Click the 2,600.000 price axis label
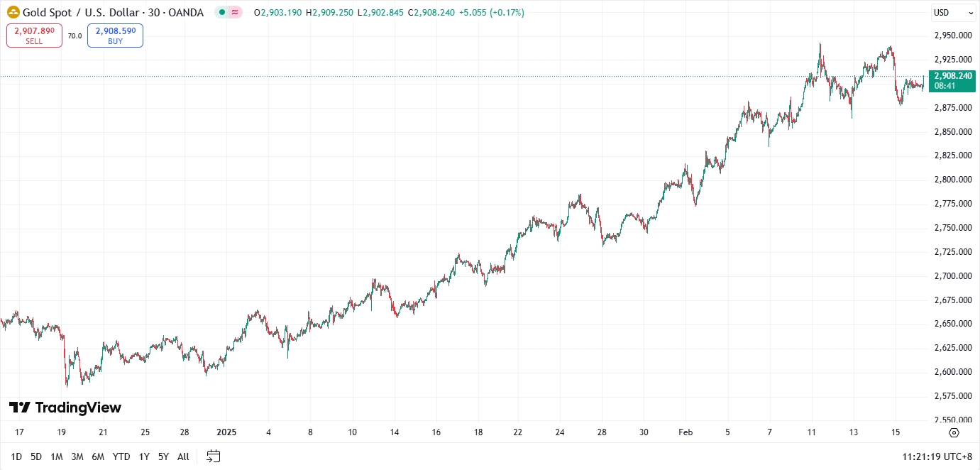 (x=953, y=371)
